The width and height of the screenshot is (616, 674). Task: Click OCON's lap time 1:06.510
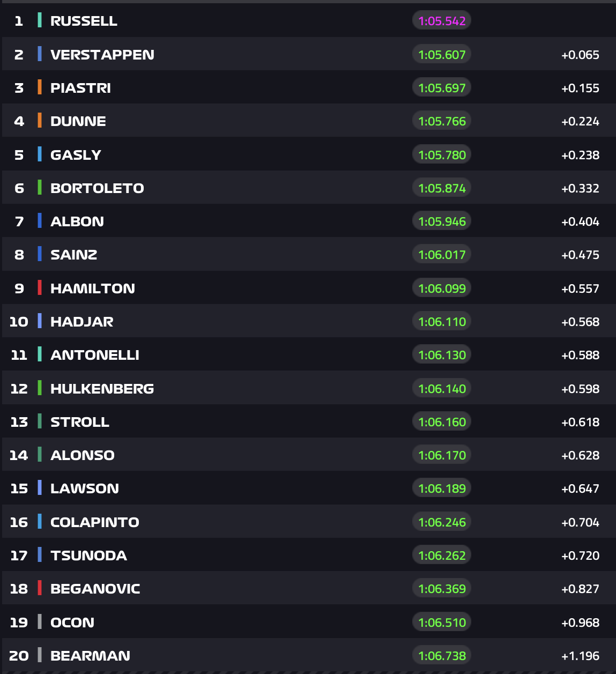pyautogui.click(x=442, y=623)
